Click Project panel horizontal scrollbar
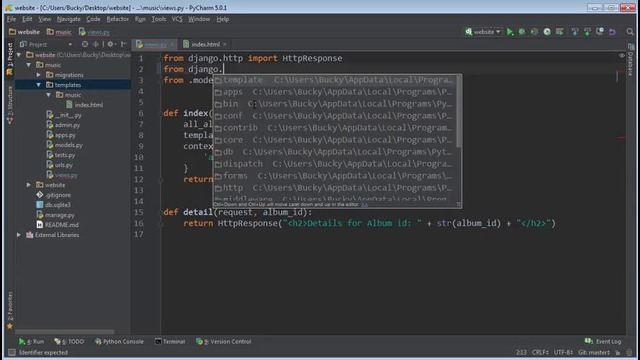Screen dimensions: 640x360 (64, 331)
